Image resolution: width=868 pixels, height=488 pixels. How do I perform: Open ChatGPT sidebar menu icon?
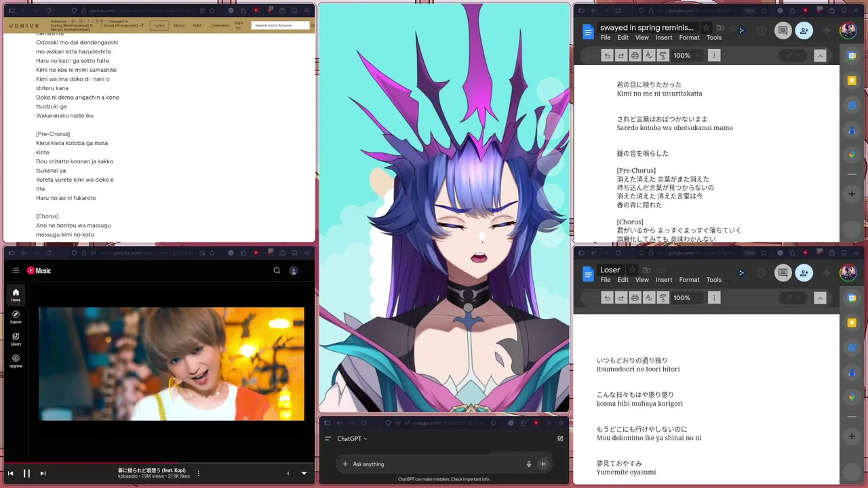[x=328, y=439]
